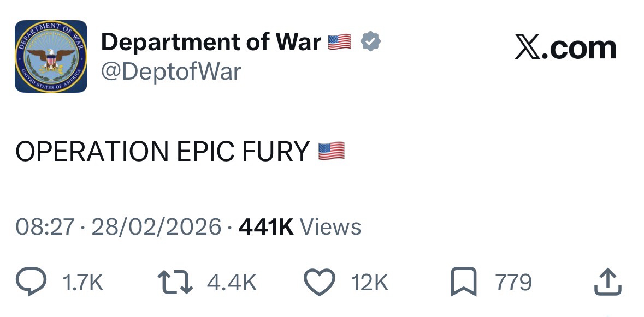Click the 779 bookmarks count
This screenshot has height=317, width=644.
513,282
